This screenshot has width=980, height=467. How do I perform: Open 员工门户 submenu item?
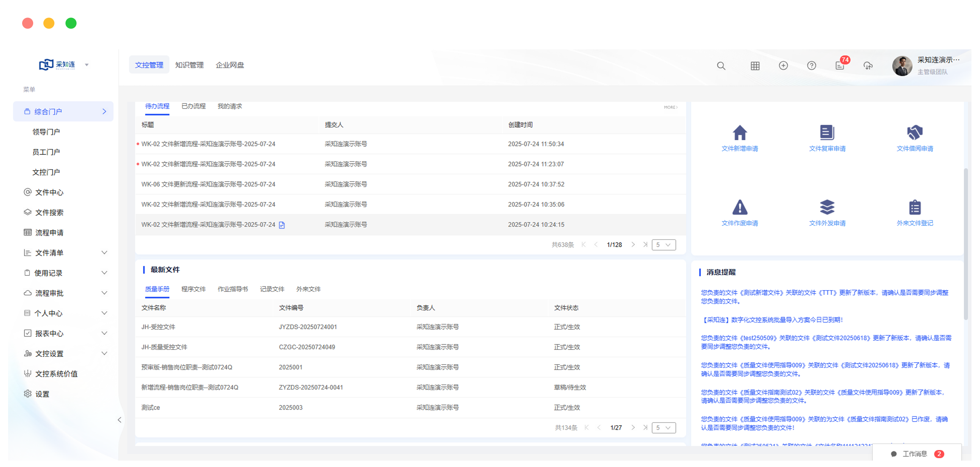46,152
